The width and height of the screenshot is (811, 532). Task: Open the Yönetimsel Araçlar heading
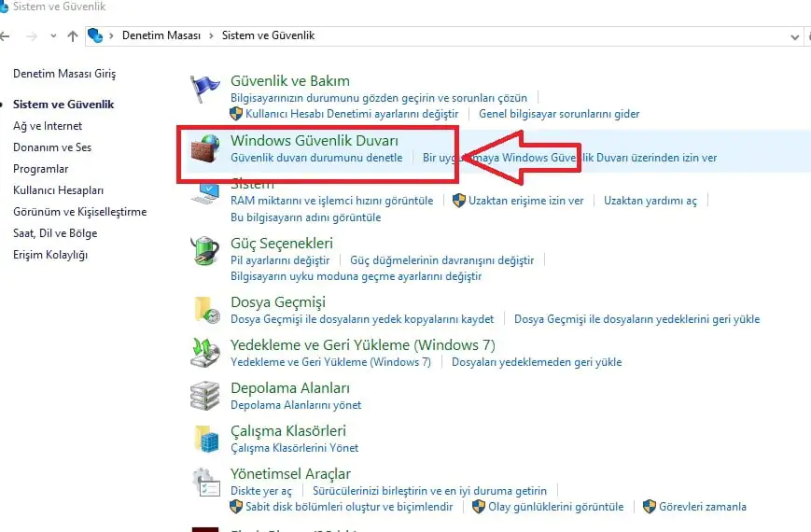[290, 473]
